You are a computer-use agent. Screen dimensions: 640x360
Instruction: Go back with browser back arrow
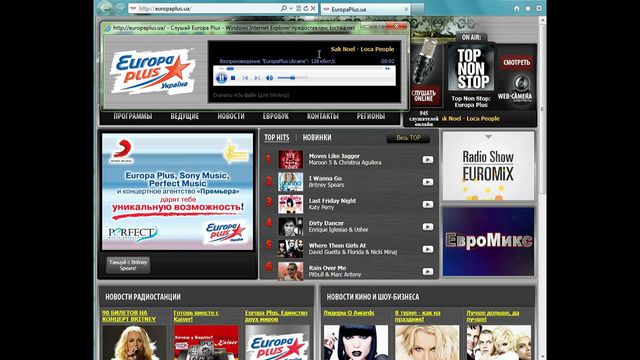click(x=105, y=8)
